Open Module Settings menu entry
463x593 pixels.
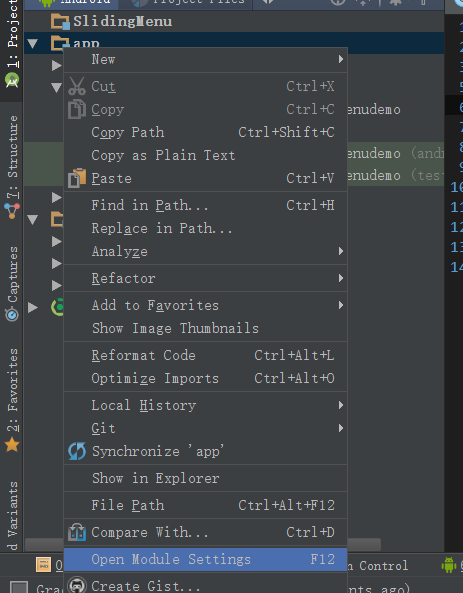pos(205,559)
